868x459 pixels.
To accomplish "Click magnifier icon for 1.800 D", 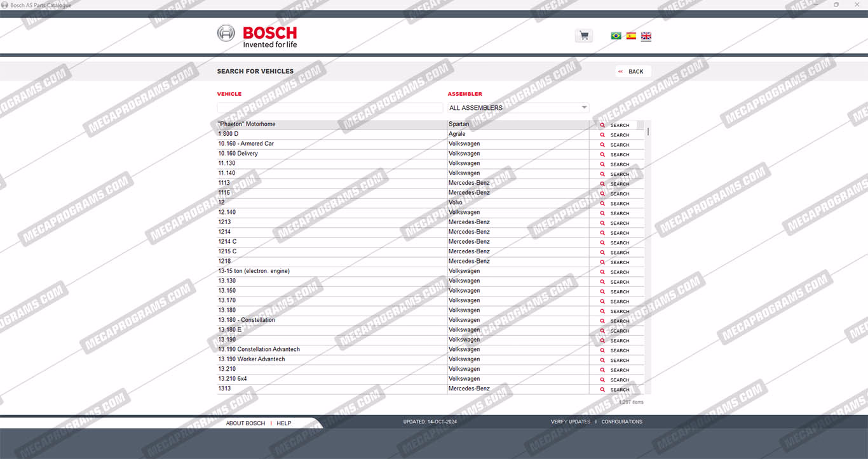I will [x=602, y=135].
